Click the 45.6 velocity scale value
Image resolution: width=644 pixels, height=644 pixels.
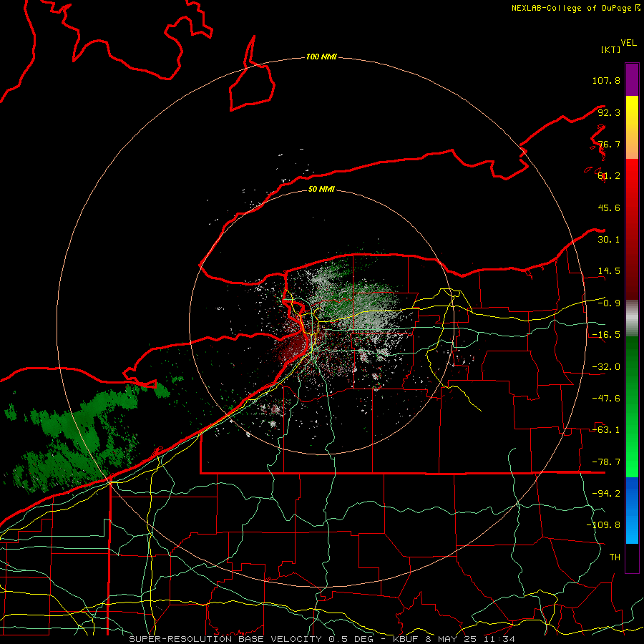click(x=609, y=208)
